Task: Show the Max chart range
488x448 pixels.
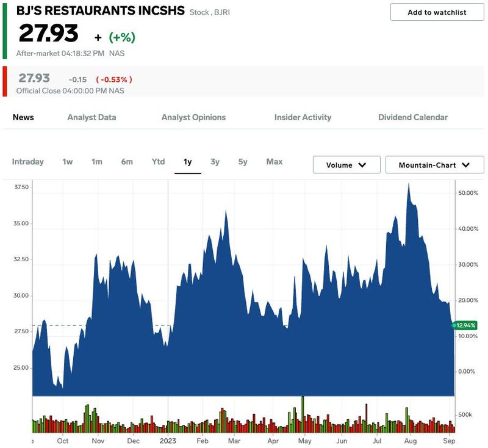Action: [274, 162]
